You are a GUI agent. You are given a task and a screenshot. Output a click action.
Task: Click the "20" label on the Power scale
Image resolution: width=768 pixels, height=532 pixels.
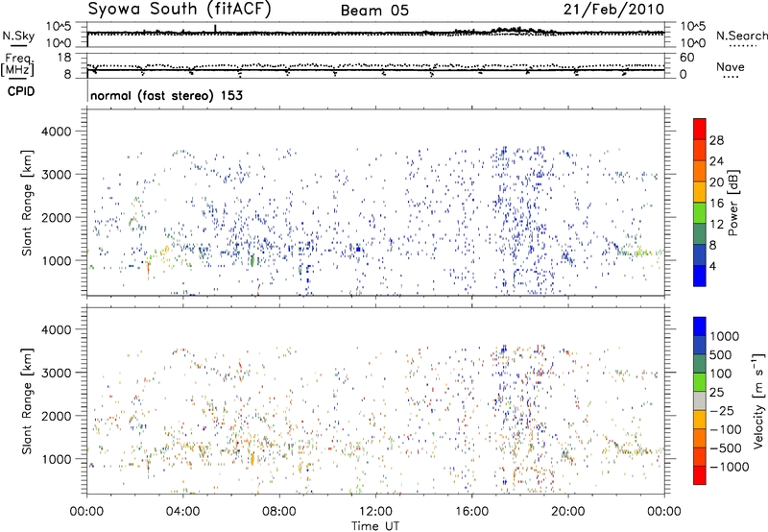[716, 182]
